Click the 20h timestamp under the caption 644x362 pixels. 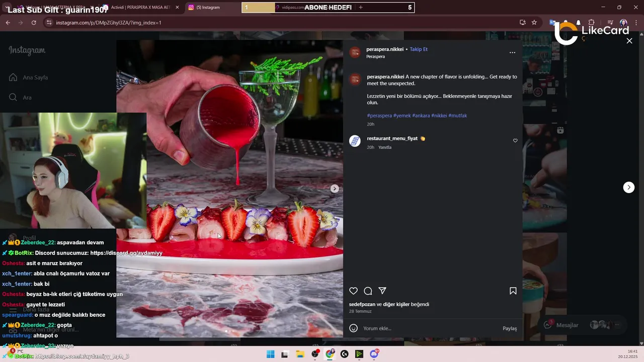[x=371, y=124]
